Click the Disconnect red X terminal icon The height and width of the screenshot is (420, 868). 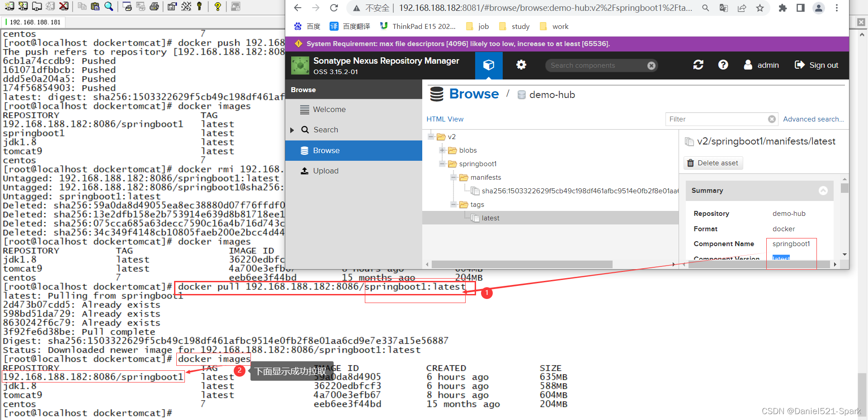(64, 6)
